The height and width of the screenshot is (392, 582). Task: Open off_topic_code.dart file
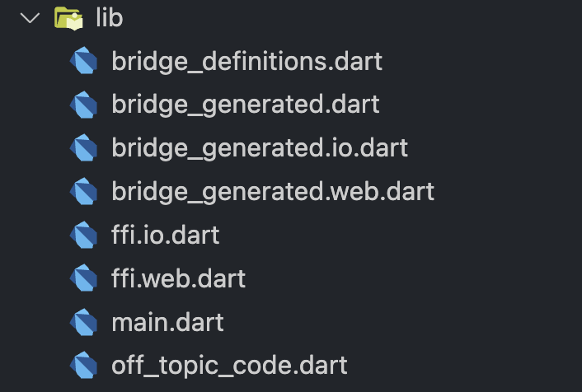click(229, 366)
